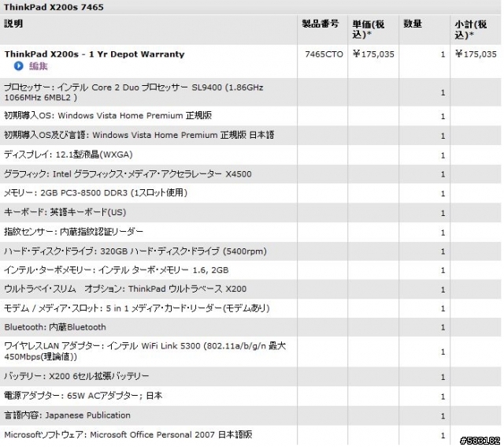Screen dimensions: 504x447
Task: Click quantity 1 in the processor row
Action: pos(443,93)
